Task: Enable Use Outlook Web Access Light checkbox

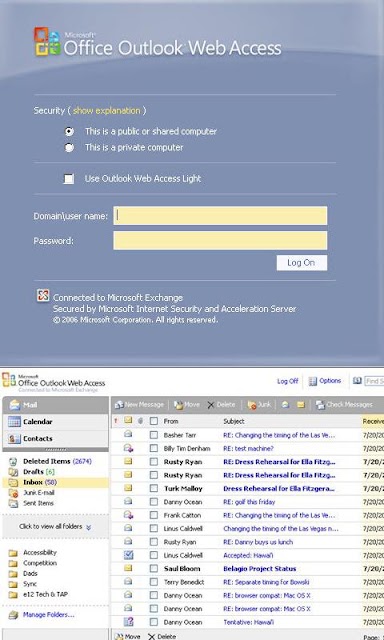Action: (69, 179)
